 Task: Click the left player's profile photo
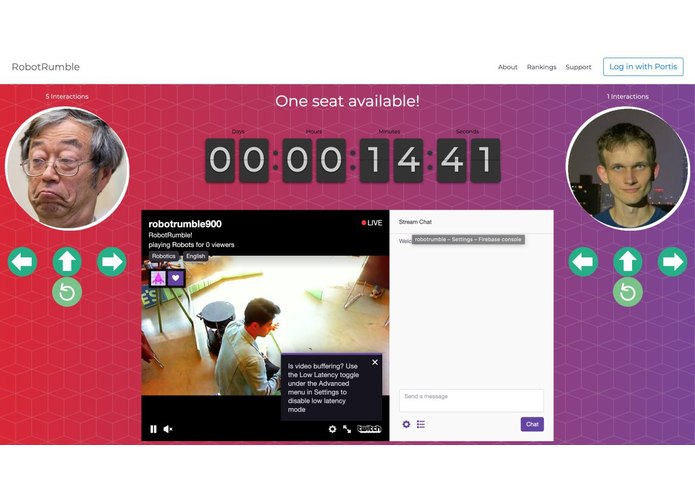[x=67, y=168]
